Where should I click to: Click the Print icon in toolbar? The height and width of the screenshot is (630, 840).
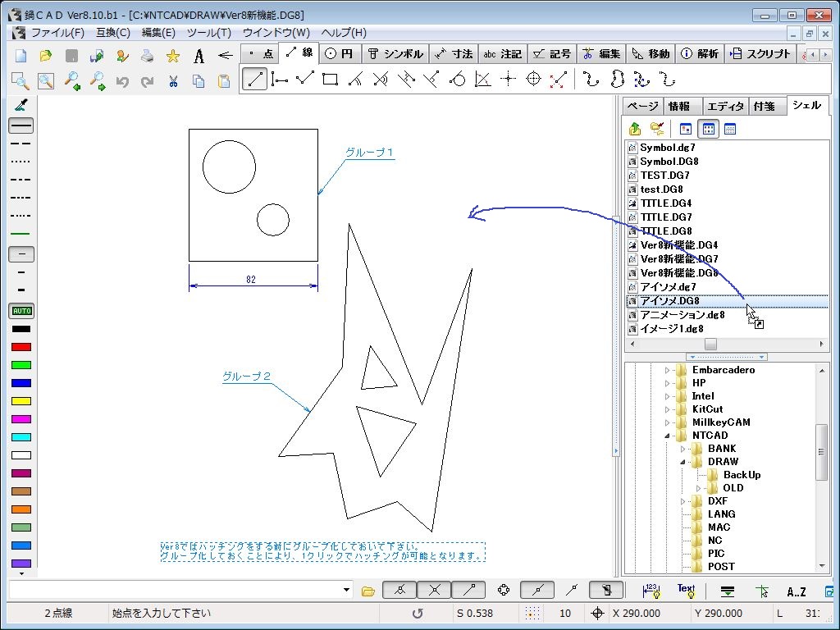coord(148,55)
